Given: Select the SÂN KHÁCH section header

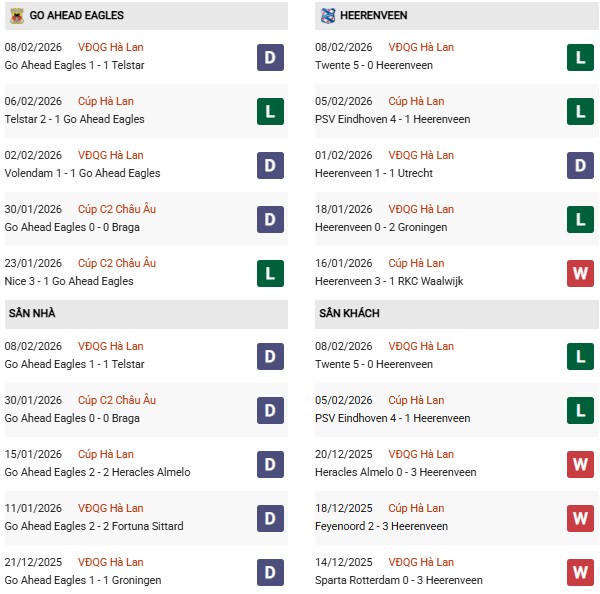Looking at the screenshot, I should pos(351,314).
